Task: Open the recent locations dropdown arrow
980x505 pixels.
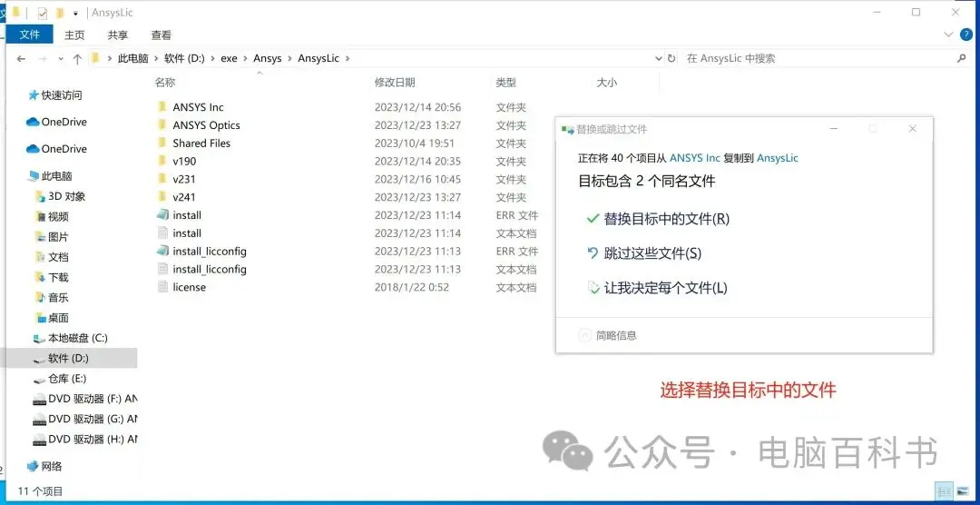Action: [61, 59]
